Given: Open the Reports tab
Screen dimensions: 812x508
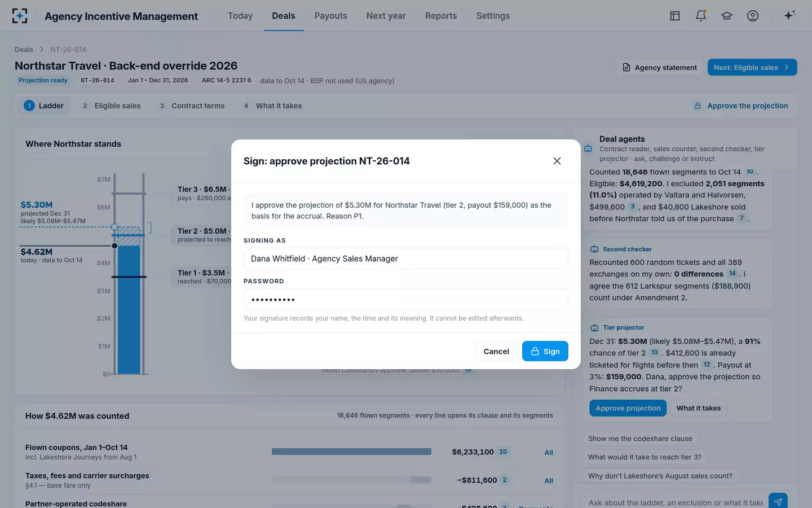Looking at the screenshot, I should point(441,16).
